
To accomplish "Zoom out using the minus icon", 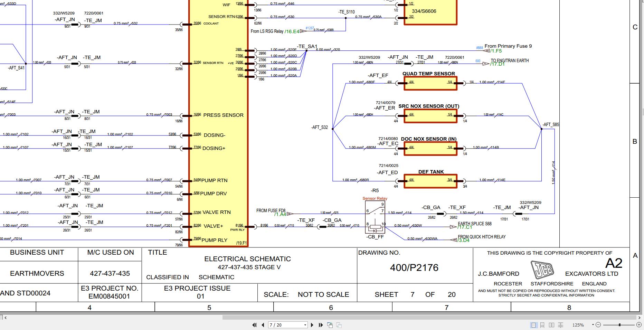I will click(597, 325).
